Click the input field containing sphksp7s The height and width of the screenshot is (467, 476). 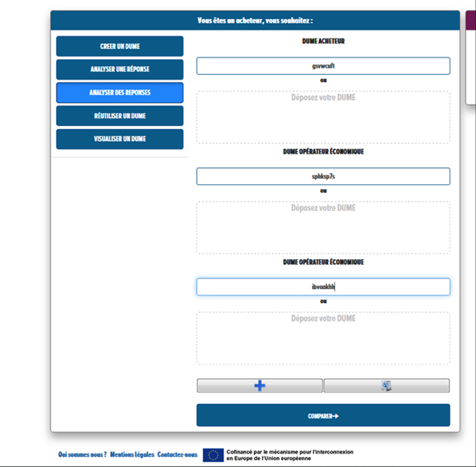tap(323, 176)
